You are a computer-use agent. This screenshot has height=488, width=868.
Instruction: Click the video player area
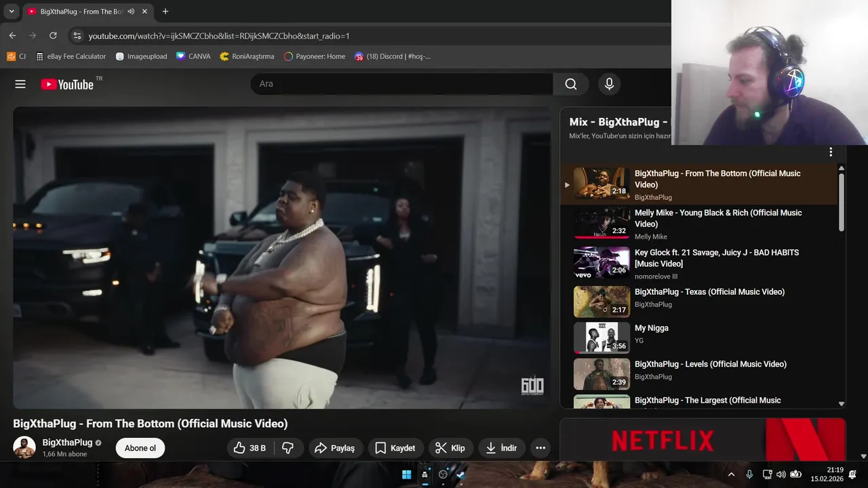click(x=282, y=258)
